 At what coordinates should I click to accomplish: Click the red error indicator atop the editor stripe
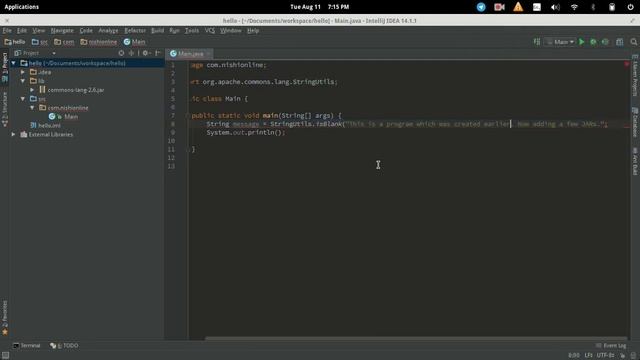tap(627, 64)
